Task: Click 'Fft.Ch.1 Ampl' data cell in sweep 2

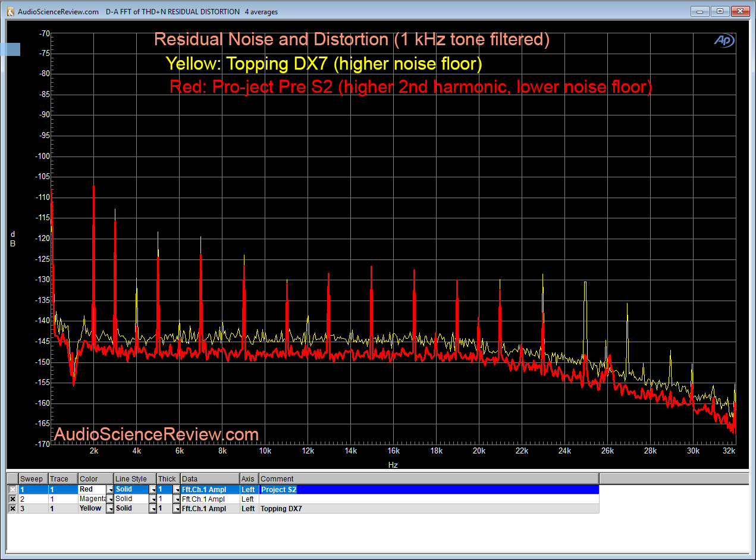Action: point(210,499)
